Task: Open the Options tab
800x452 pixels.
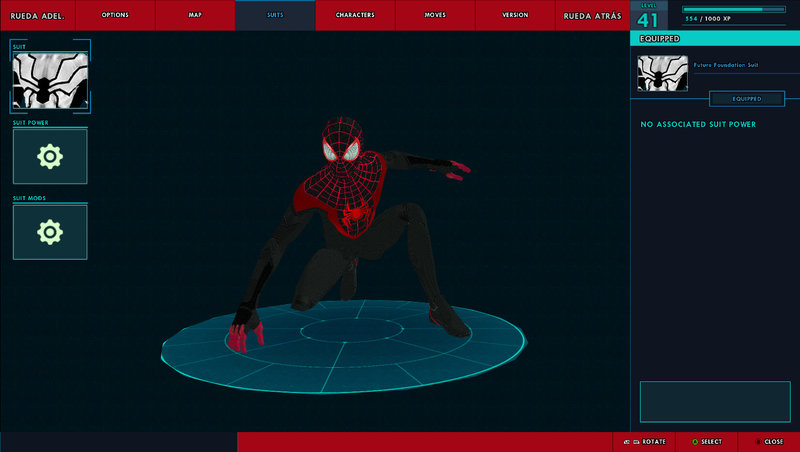Action: pyautogui.click(x=115, y=15)
